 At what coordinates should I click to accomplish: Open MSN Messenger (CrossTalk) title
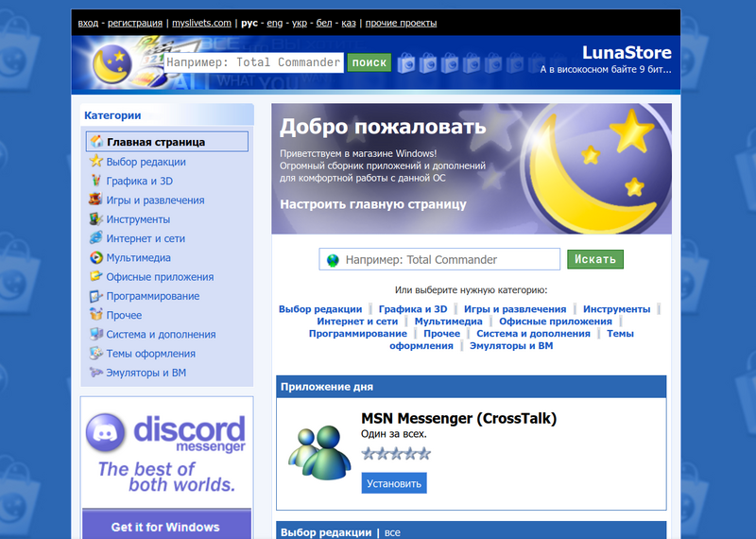[458, 418]
